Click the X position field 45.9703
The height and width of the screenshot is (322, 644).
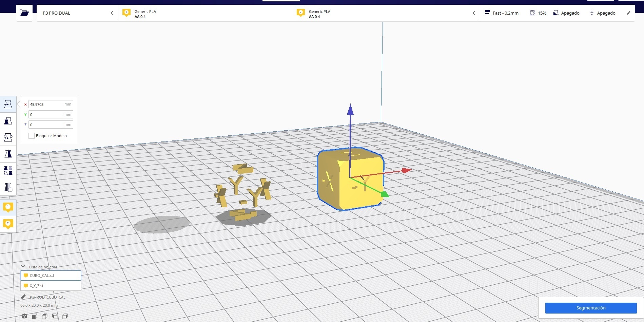point(51,105)
